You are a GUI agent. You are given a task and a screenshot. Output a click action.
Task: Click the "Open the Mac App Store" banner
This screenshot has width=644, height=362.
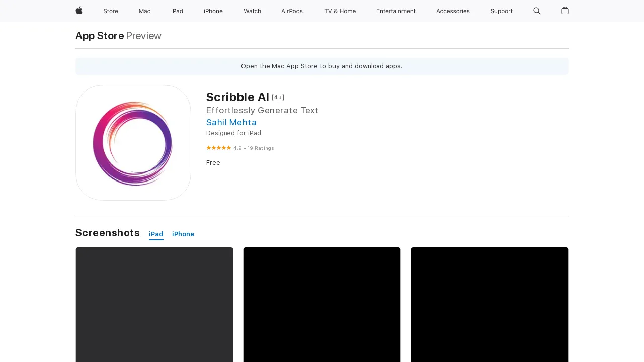tap(322, 66)
